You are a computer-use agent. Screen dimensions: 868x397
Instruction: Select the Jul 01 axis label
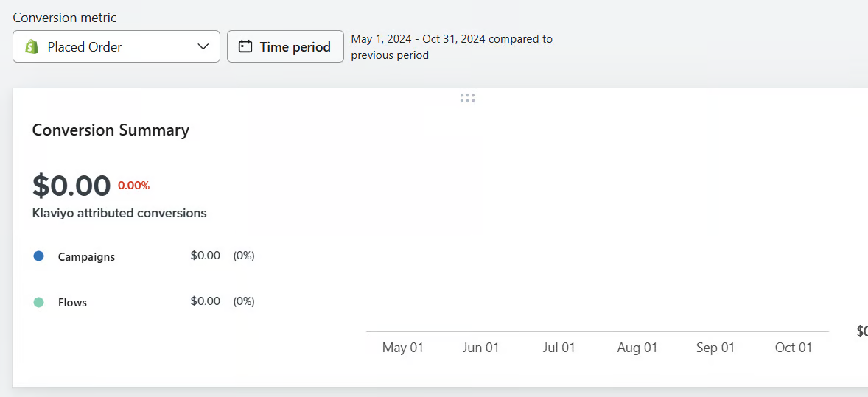click(x=559, y=348)
